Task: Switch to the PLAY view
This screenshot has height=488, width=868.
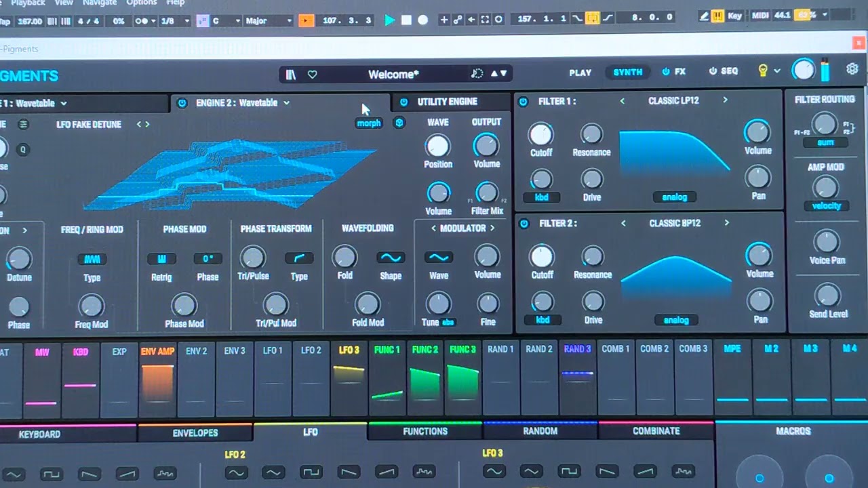Action: [x=580, y=73]
